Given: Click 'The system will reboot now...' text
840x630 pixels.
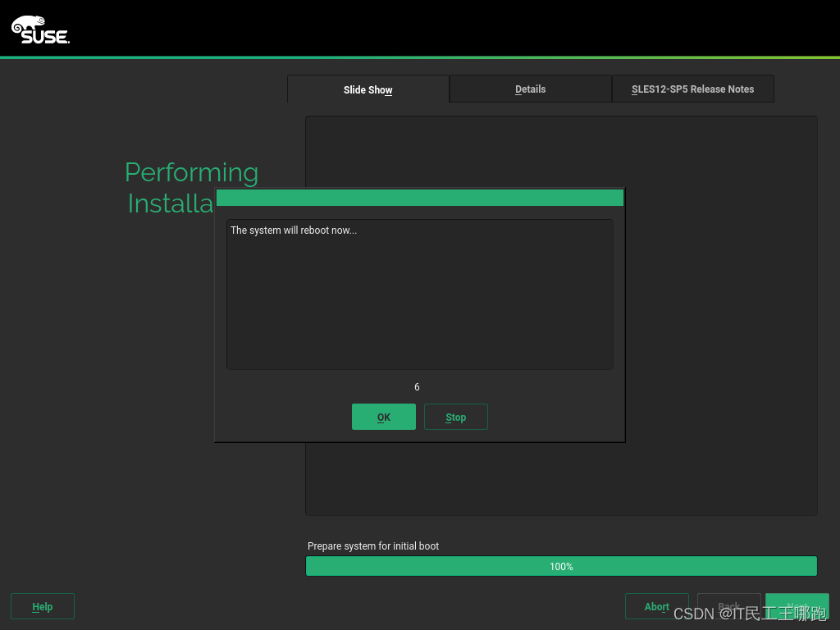Looking at the screenshot, I should point(294,231).
